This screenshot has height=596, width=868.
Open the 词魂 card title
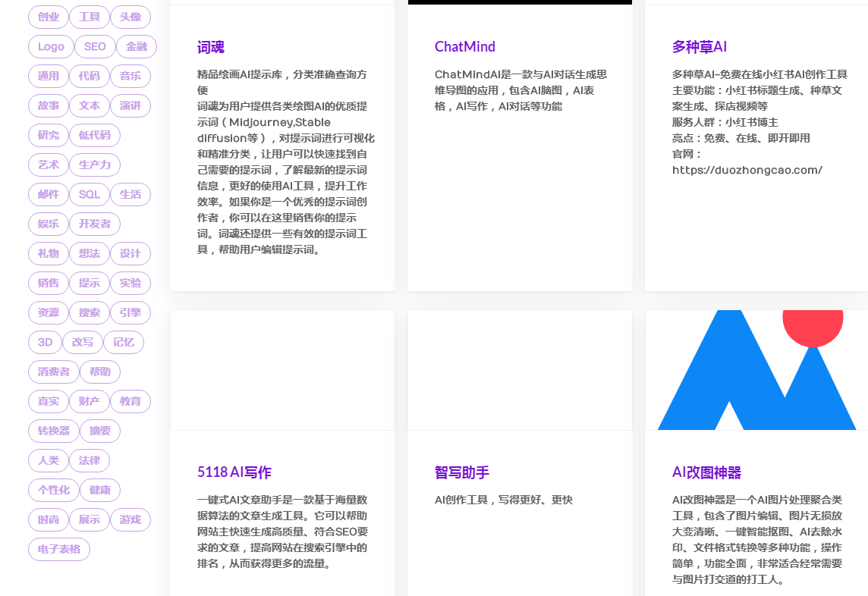click(x=211, y=47)
